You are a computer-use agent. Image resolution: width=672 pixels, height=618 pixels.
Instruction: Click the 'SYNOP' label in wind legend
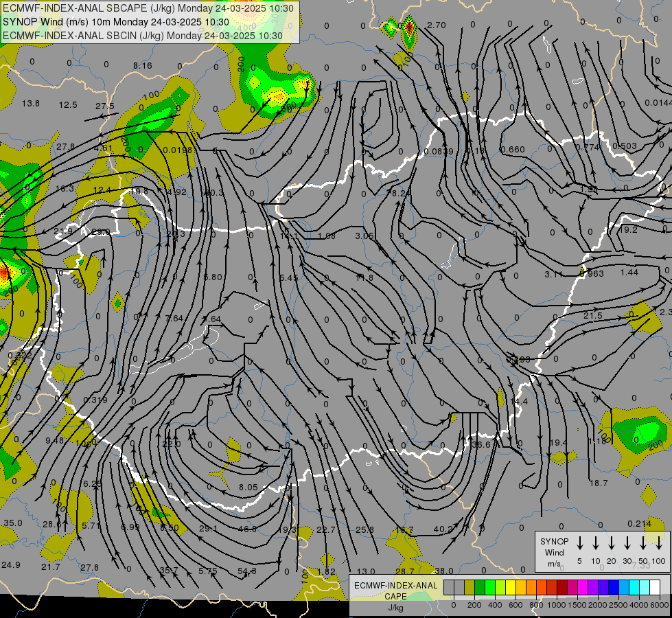coord(554,541)
